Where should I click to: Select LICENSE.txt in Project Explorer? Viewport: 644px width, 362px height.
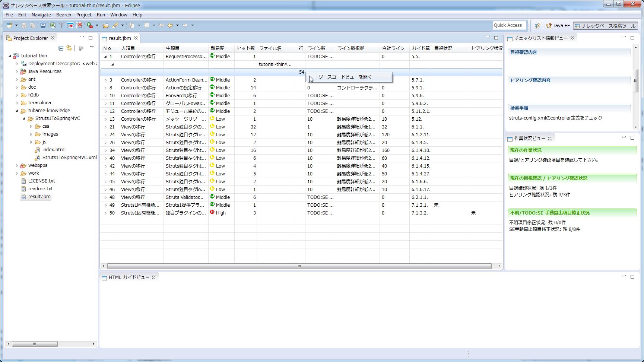(x=42, y=181)
